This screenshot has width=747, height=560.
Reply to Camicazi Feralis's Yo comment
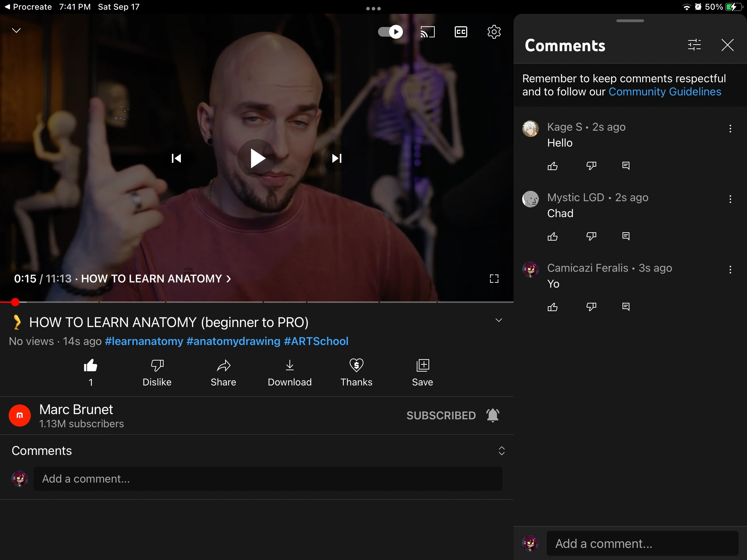[x=626, y=307]
